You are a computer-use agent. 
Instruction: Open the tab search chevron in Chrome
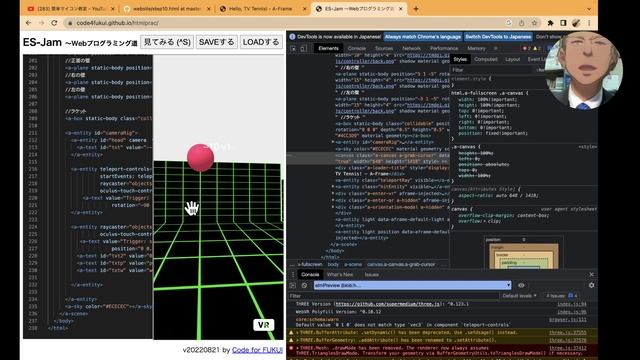589,9
